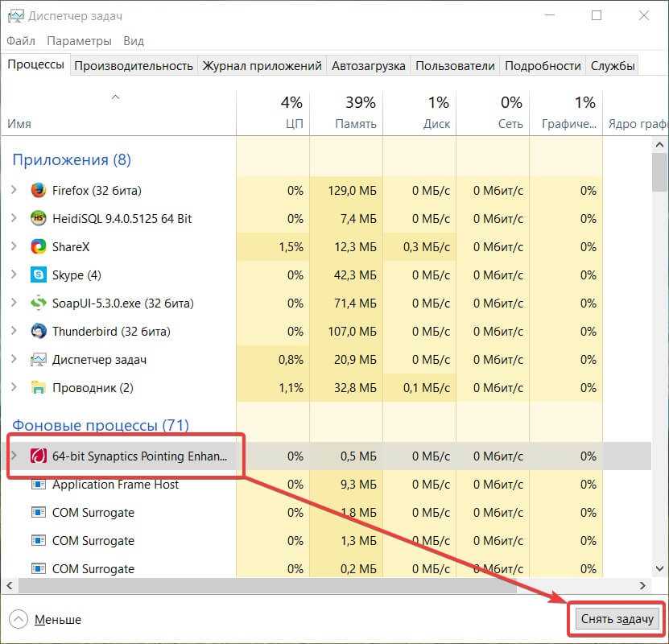Image resolution: width=669 pixels, height=644 pixels.
Task: Open the Автозагрузка tab
Action: pos(368,66)
